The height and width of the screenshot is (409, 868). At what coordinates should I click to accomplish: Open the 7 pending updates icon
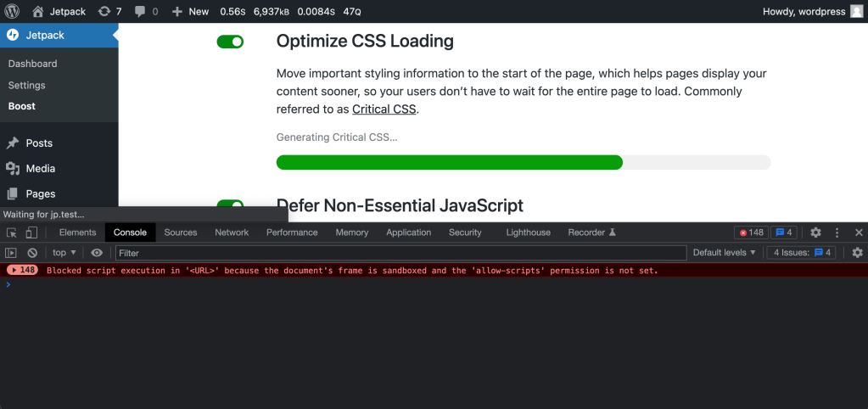pos(109,11)
